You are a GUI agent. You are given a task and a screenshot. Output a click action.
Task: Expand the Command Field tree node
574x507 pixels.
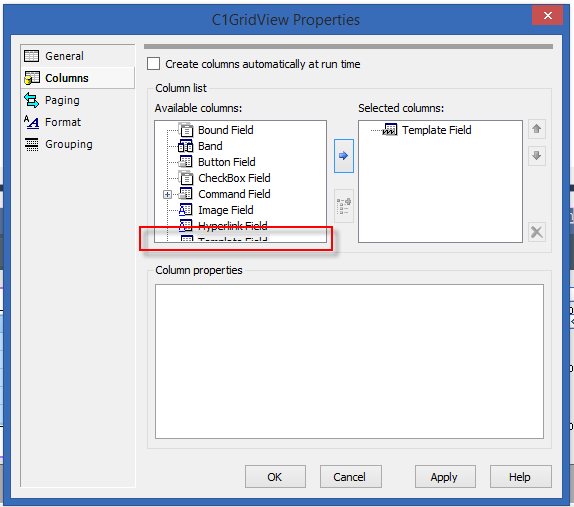[167, 194]
